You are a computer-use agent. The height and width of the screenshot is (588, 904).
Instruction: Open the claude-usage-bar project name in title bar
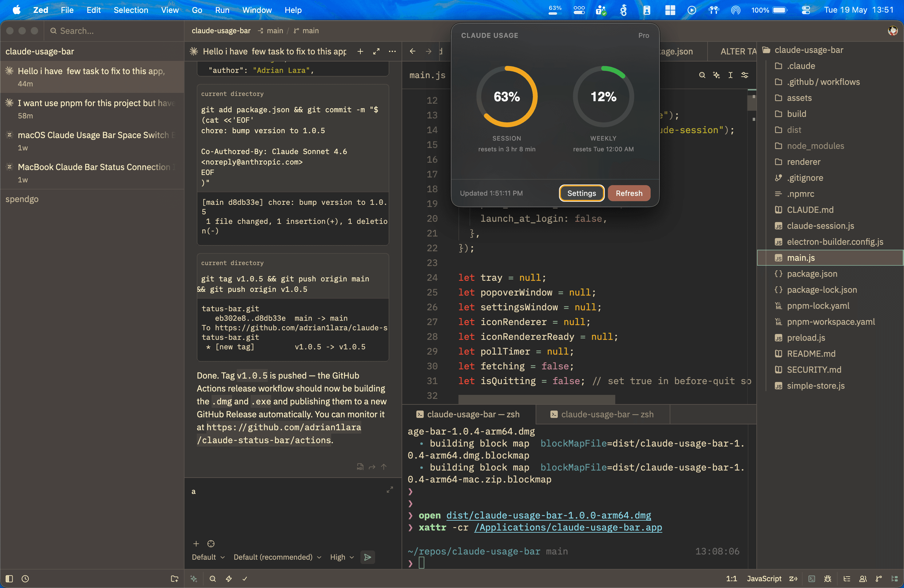coord(221,31)
